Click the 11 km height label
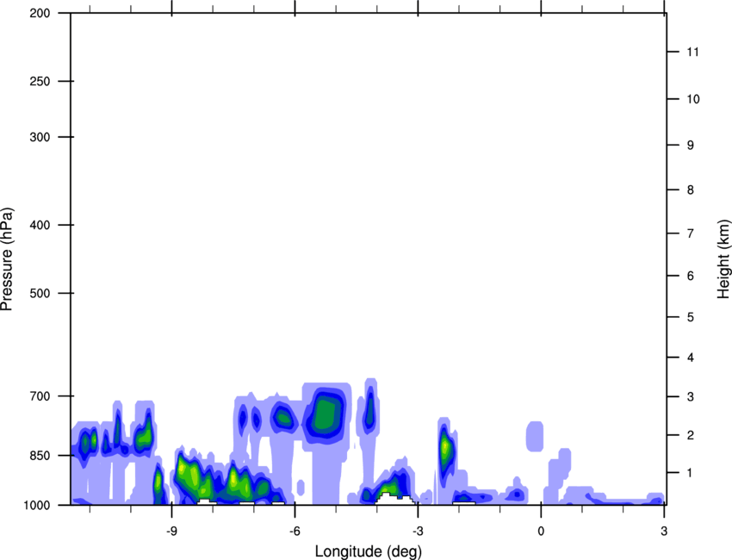Image resolution: width=732 pixels, height=560 pixels. click(x=692, y=52)
